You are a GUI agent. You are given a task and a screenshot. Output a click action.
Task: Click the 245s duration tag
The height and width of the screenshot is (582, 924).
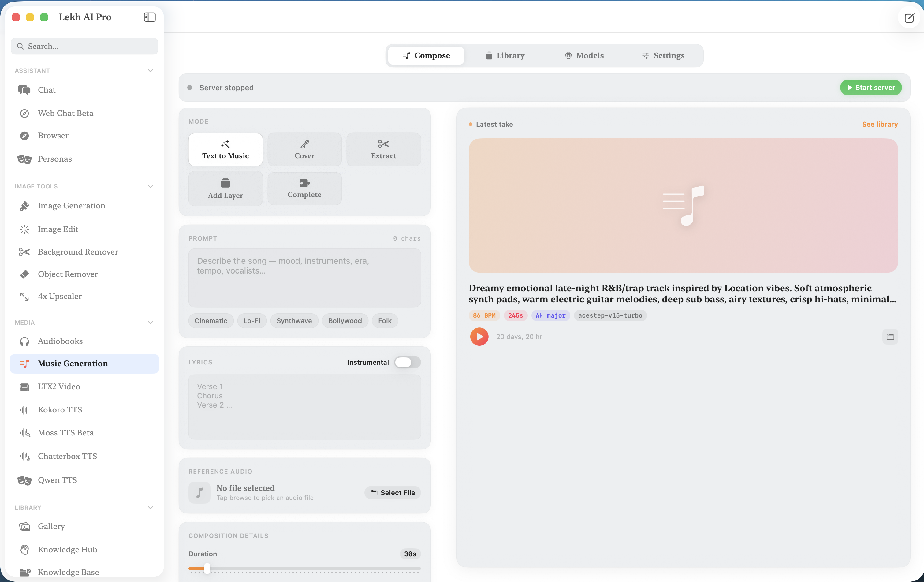coord(515,315)
